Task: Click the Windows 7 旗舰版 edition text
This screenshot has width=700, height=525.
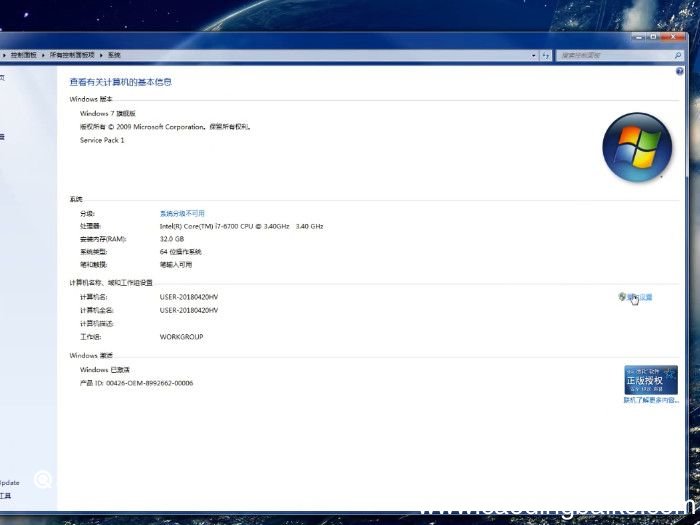Action: 108,113
